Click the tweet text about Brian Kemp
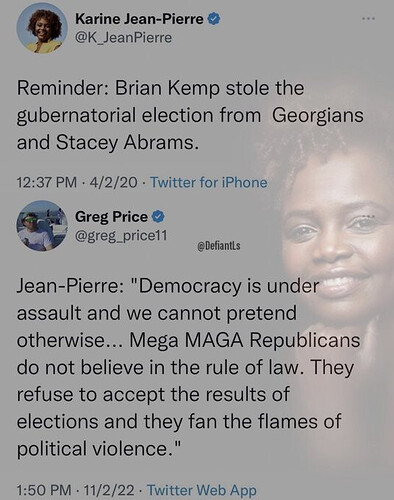This screenshot has height=500, width=394. tap(190, 115)
